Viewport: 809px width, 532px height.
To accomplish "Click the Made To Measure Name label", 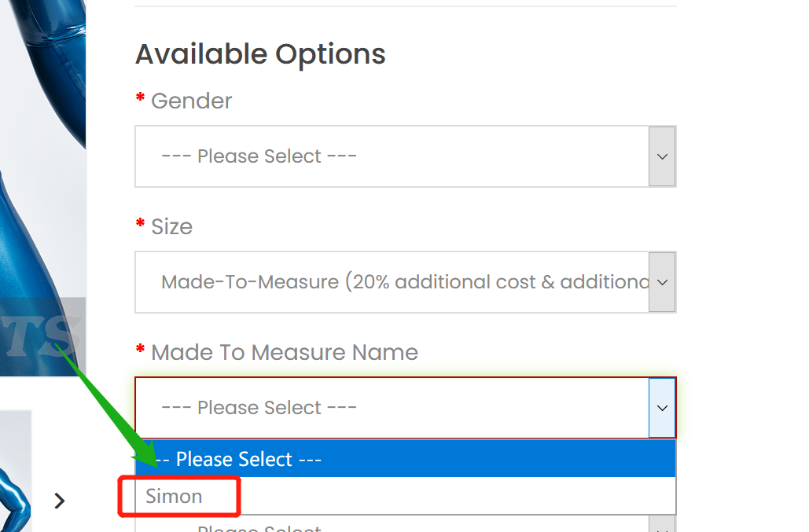I will [285, 353].
